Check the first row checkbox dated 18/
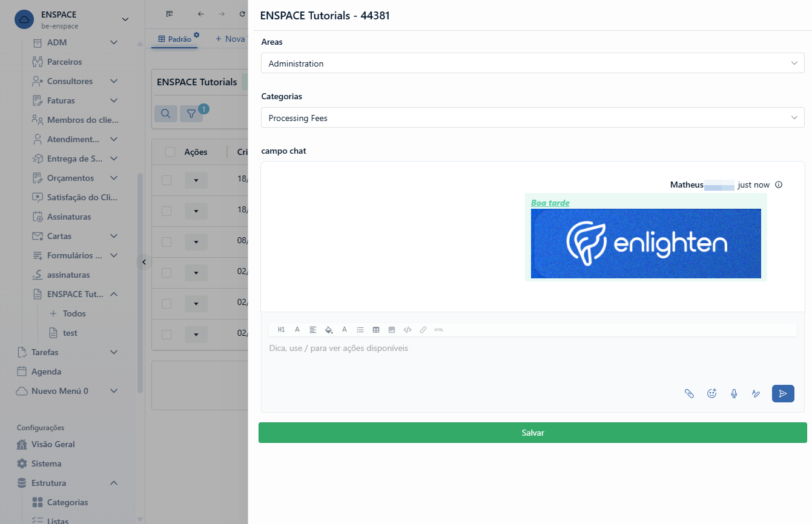This screenshot has width=812, height=524. point(167,180)
